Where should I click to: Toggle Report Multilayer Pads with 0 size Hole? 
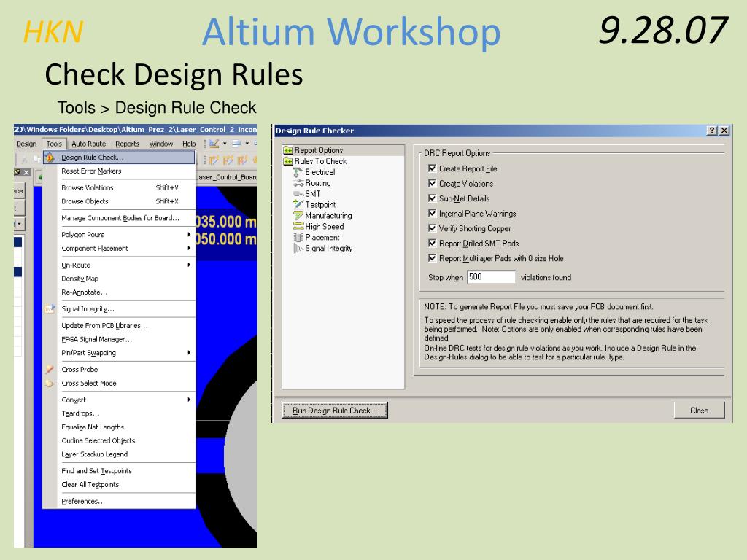pyautogui.click(x=432, y=258)
